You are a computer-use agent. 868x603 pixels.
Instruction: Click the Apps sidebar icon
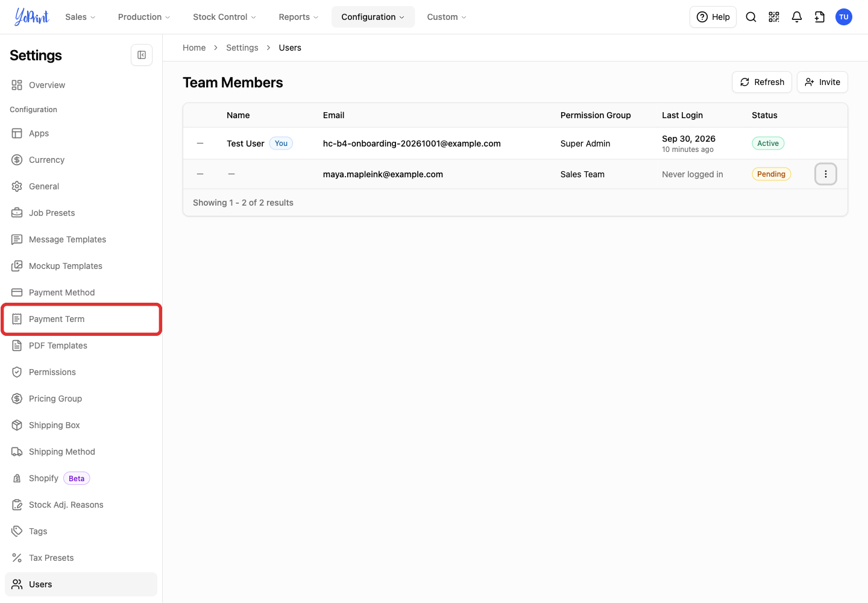17,133
